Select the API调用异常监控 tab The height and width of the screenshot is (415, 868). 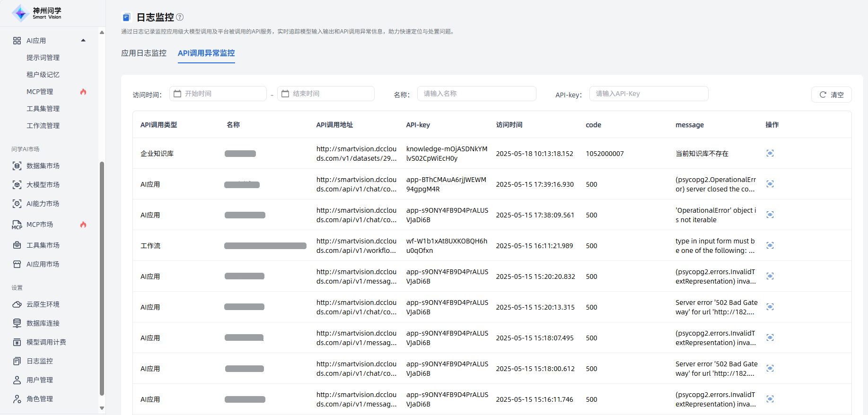click(206, 53)
